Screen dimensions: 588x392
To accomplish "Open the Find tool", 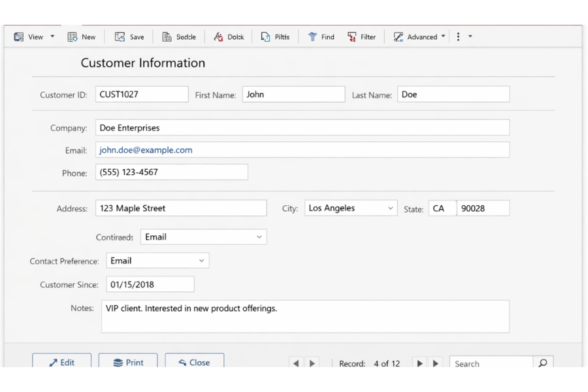I will click(x=313, y=37).
